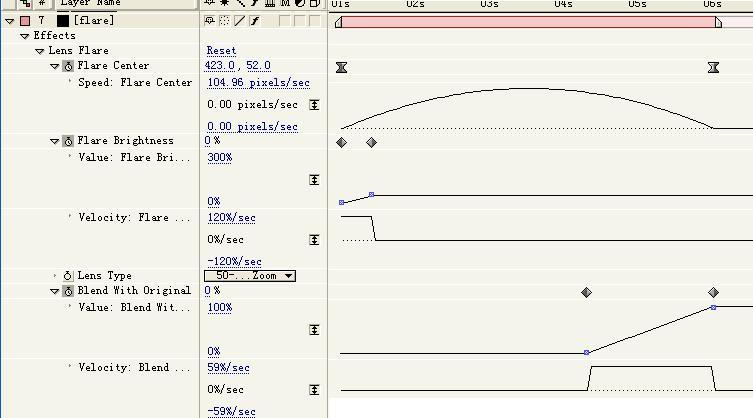753x418 pixels.
Task: Click the Reset link for Lens Flare
Action: (221, 50)
